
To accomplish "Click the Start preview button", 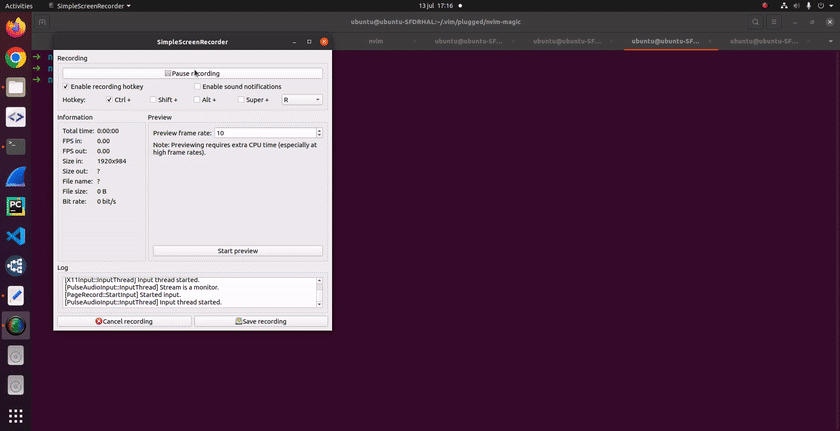I will (238, 251).
